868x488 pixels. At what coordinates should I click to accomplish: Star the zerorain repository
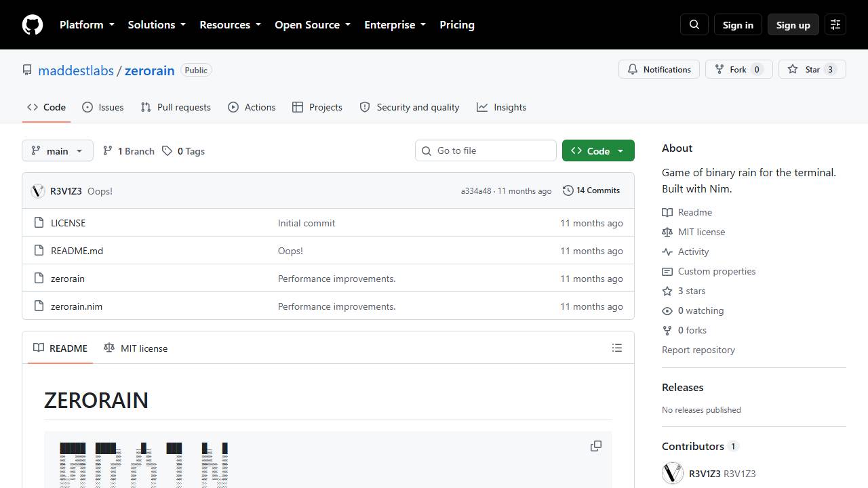point(812,69)
